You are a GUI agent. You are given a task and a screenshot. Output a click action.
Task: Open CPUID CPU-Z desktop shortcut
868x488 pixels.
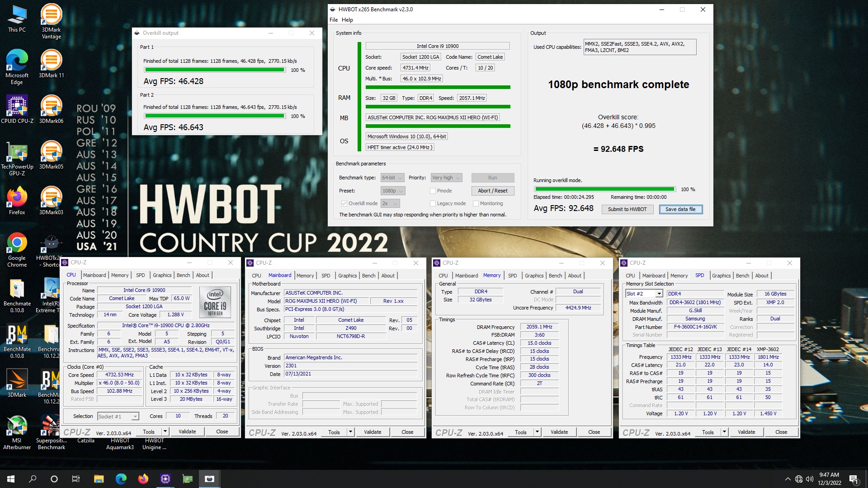pos(17,109)
